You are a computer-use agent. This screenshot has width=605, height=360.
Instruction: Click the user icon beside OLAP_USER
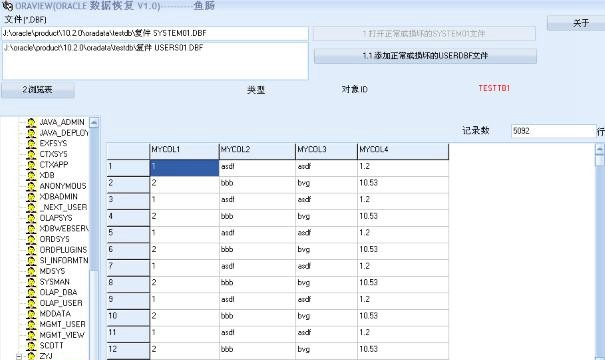coord(31,303)
